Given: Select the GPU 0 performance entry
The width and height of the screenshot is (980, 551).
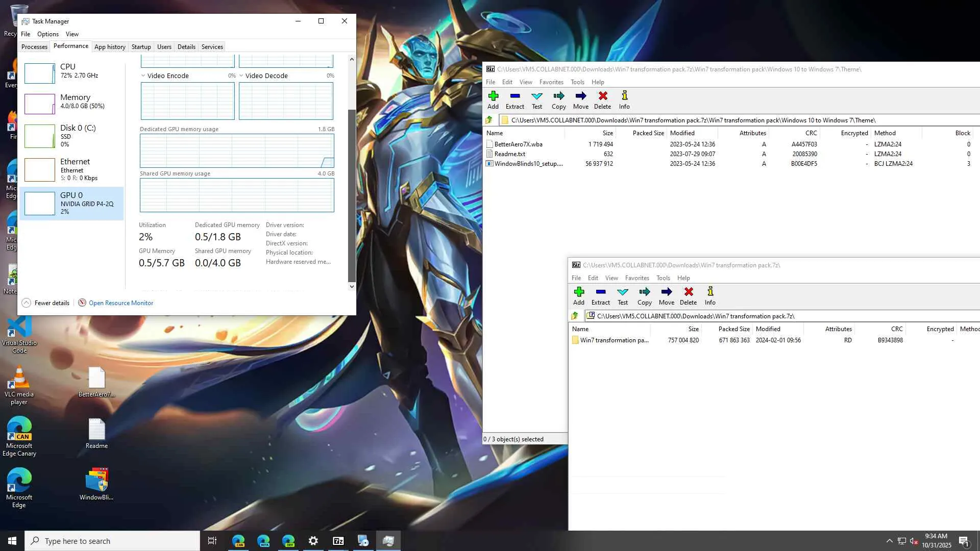Looking at the screenshot, I should (71, 203).
